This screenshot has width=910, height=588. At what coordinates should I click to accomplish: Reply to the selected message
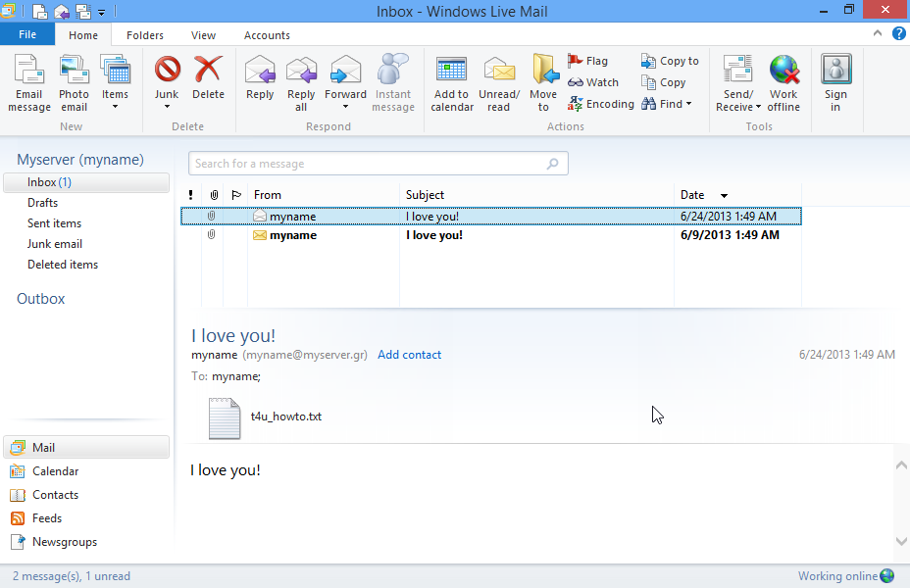click(260, 78)
